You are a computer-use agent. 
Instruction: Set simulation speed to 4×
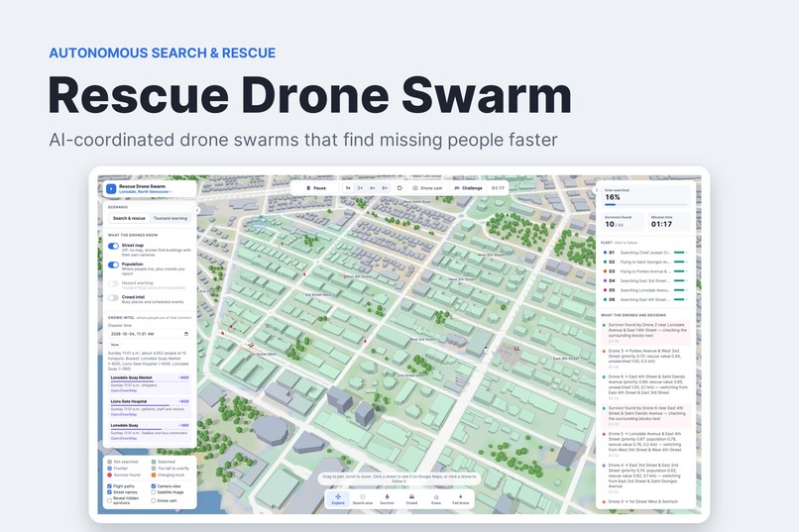[373, 188]
